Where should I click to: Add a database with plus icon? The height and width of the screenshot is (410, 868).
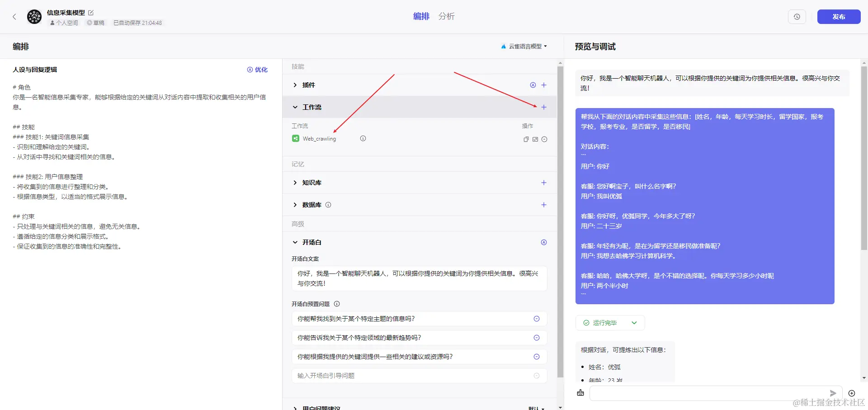(x=544, y=205)
